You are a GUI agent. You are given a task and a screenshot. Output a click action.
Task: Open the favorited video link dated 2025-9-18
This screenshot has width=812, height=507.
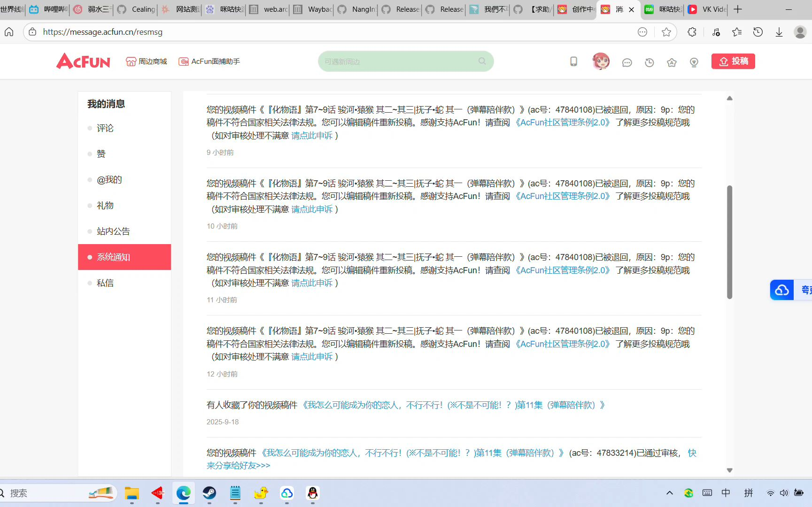pos(453,405)
